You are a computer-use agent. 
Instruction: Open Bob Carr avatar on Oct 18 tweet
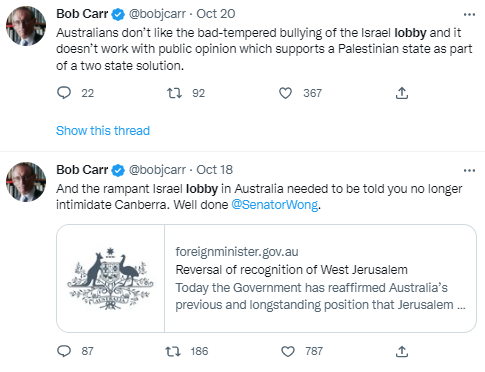coord(26,182)
